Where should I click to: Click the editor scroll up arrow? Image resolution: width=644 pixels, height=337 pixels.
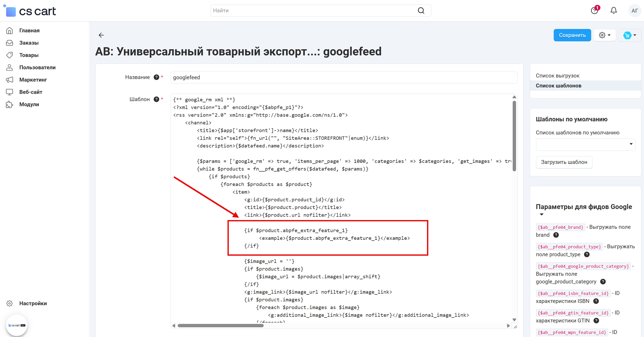(x=514, y=97)
